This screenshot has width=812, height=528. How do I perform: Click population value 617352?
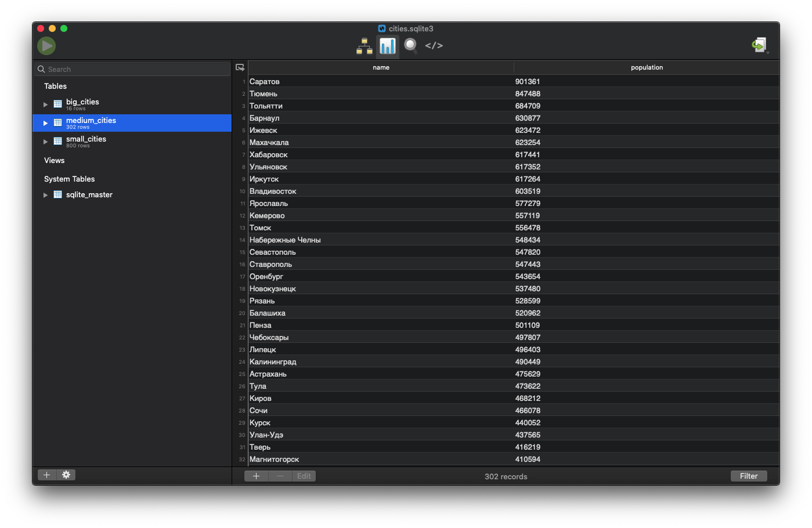point(528,167)
